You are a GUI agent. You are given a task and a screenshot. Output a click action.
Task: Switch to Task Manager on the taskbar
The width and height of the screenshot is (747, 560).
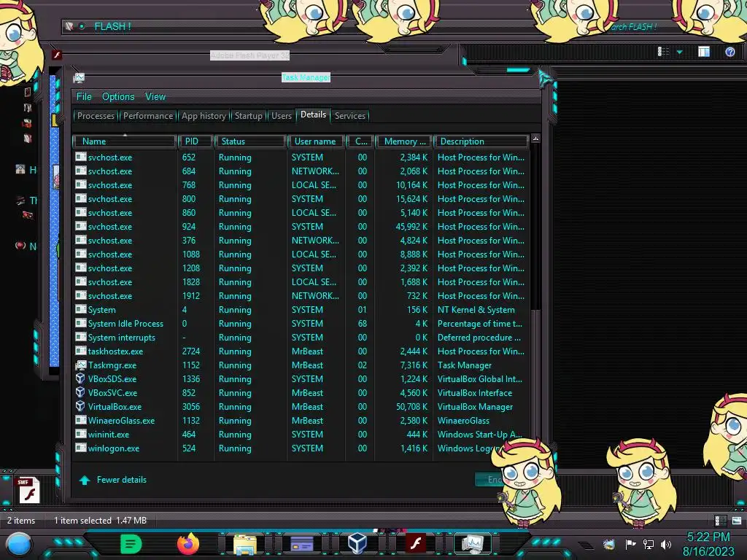pyautogui.click(x=472, y=544)
